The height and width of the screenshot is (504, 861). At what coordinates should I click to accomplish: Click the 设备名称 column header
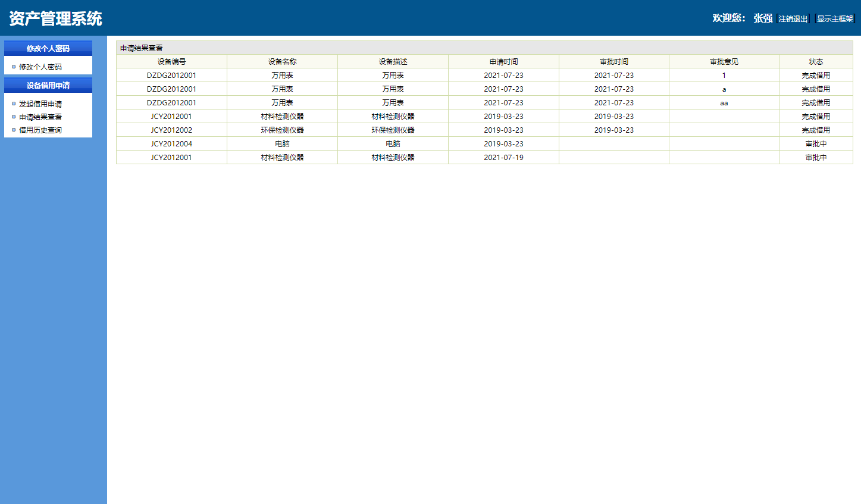tap(282, 62)
